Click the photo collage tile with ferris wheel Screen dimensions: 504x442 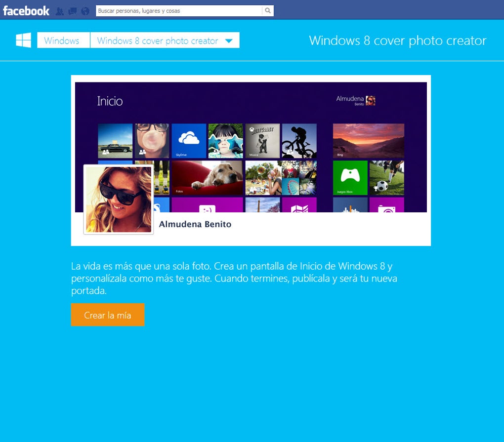click(x=281, y=178)
